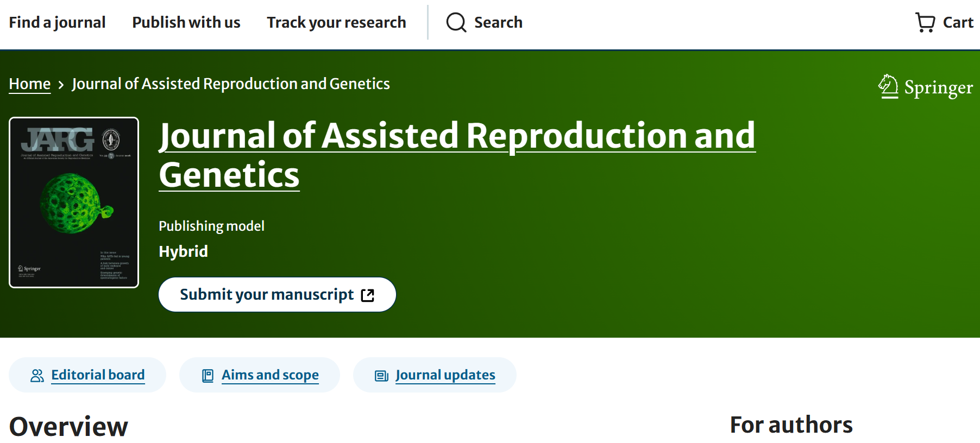
Task: Click the Springer horse logo
Action: 888,87
